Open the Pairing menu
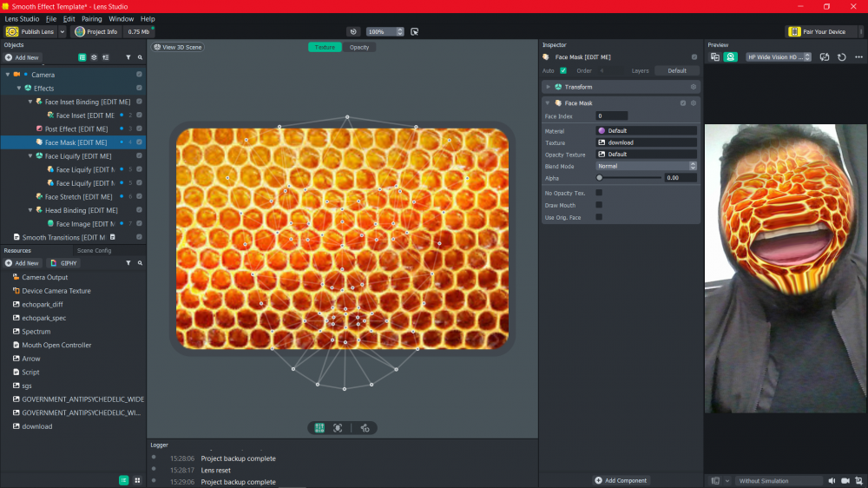This screenshot has width=868, height=488. coord(91,18)
